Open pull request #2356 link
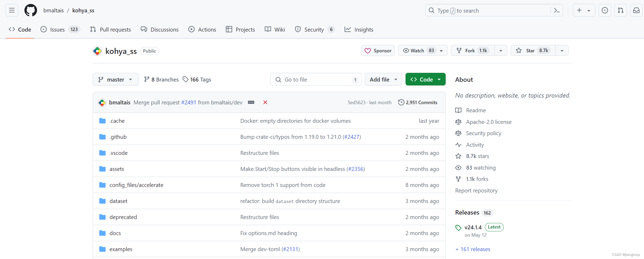 356,169
